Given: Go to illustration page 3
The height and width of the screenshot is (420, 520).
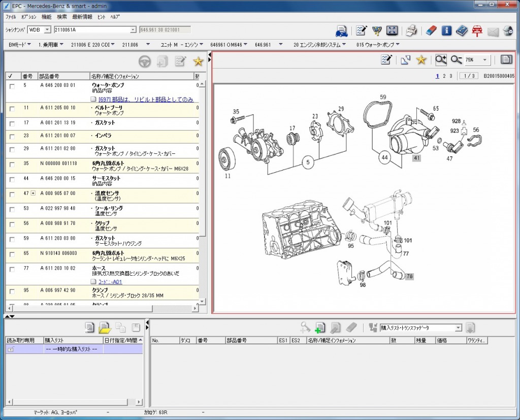Looking at the screenshot, I should coord(451,76).
